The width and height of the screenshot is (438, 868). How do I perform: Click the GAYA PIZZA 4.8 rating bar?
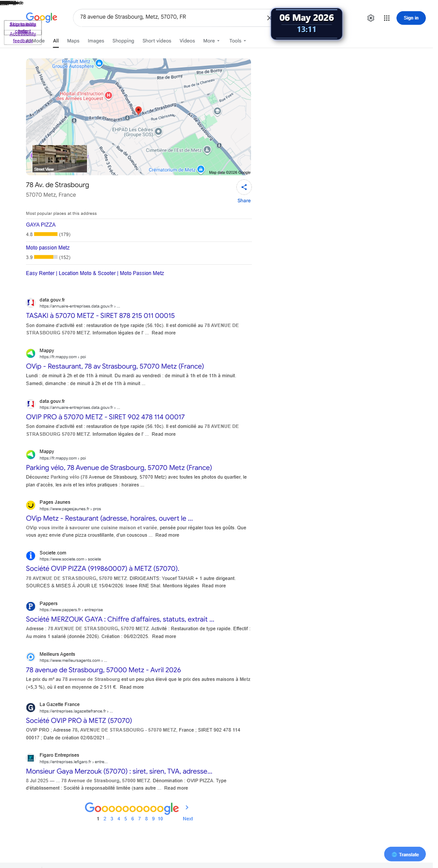[46, 234]
